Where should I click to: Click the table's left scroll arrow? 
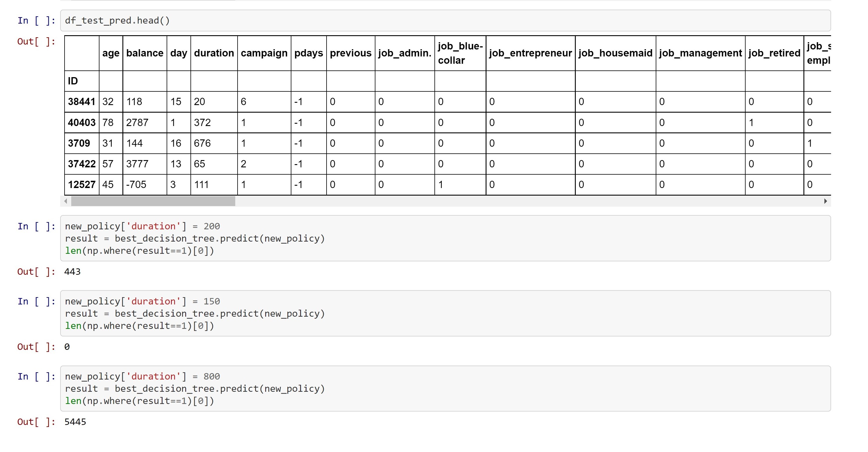(66, 201)
